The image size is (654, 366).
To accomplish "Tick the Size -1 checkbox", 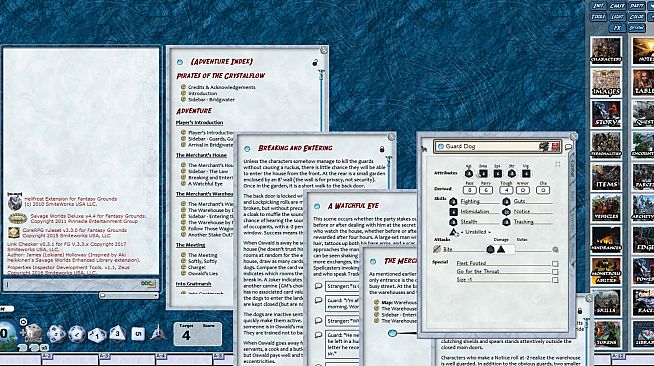I will [555, 280].
